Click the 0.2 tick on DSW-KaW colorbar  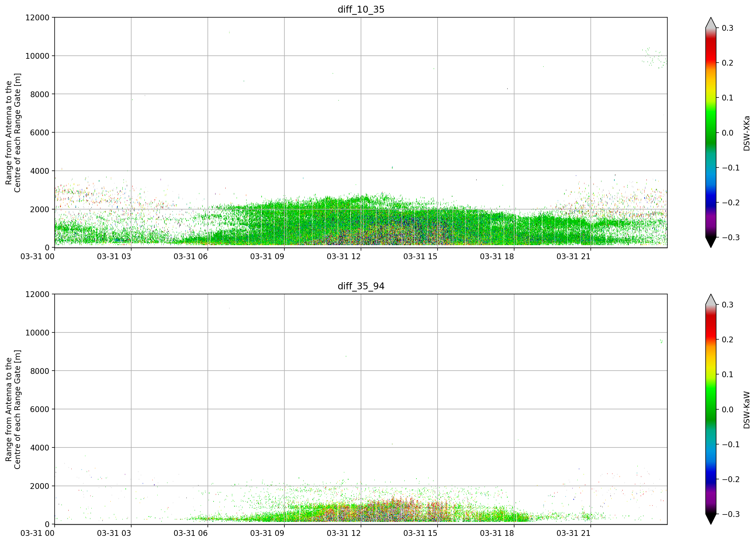[x=728, y=340]
